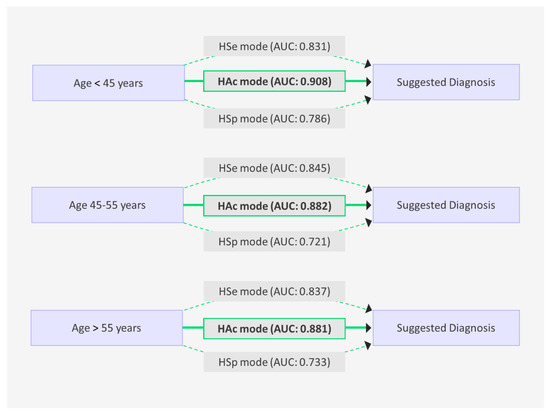Viewport: 550px width, 413px height.
Task: Click dashed arrowhead from HSe 0.831
Action: (368, 64)
